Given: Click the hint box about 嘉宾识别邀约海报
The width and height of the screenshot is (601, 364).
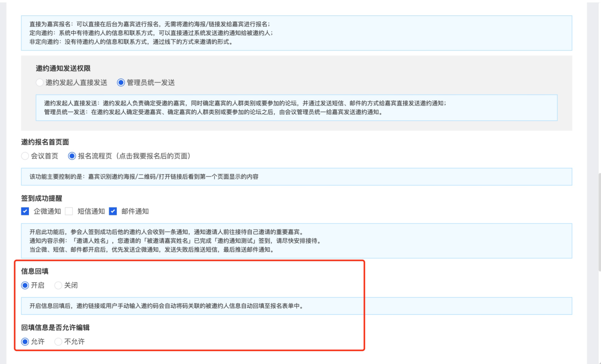Looking at the screenshot, I should click(x=296, y=177).
